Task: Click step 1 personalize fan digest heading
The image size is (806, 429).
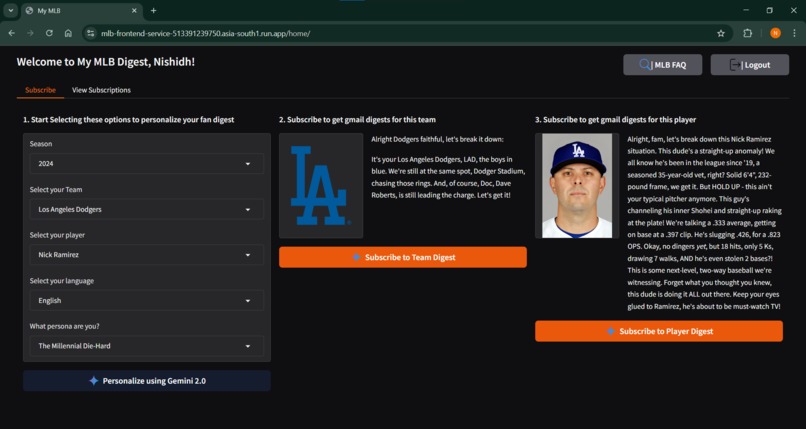Action: point(129,120)
